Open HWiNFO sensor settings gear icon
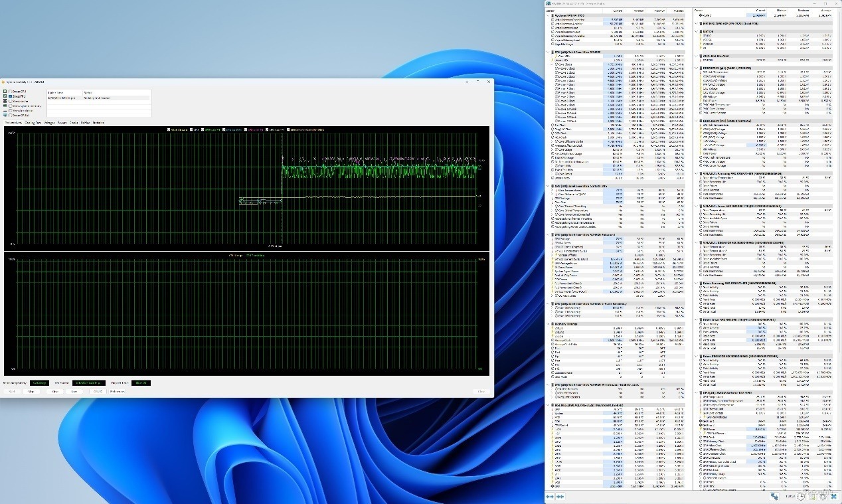Viewport: 842px width, 504px height. [x=823, y=496]
